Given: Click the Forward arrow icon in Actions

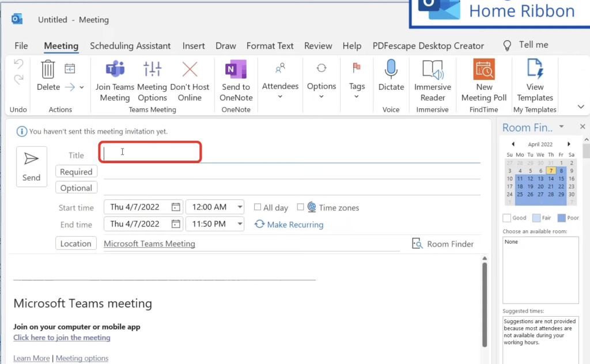Looking at the screenshot, I should [x=70, y=87].
